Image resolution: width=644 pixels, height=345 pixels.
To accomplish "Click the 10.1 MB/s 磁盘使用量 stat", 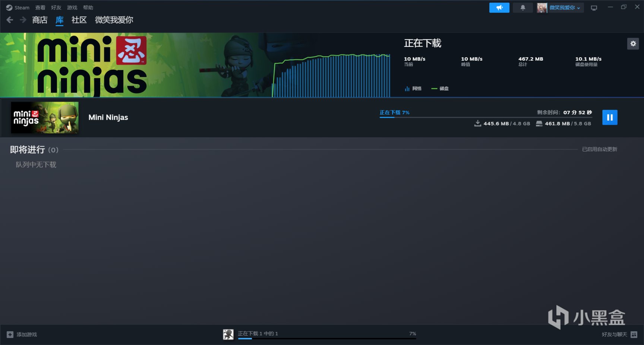I will (588, 61).
